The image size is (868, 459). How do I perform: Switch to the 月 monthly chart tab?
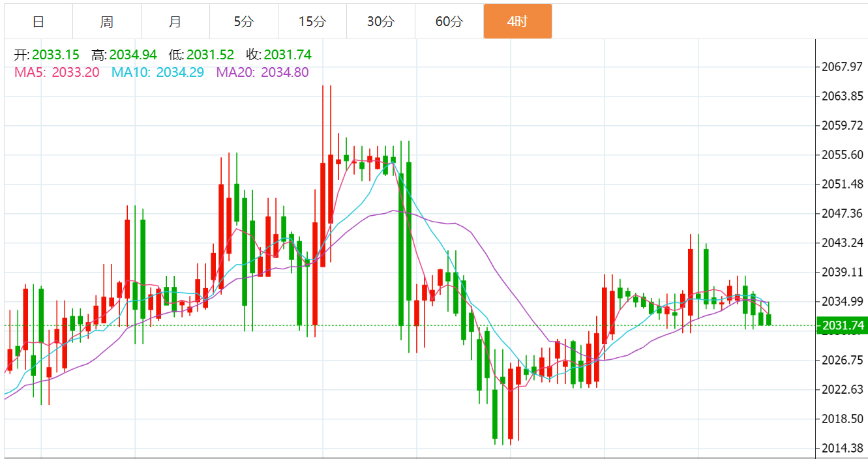tap(175, 22)
